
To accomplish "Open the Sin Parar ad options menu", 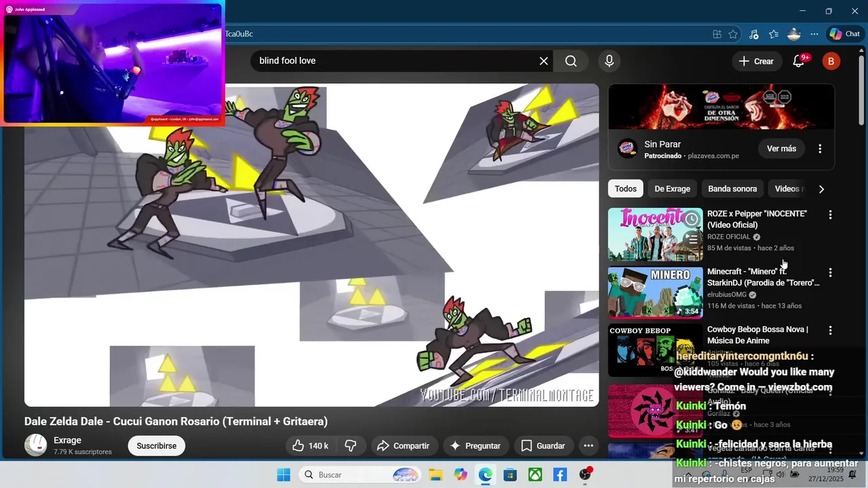I will (x=820, y=148).
